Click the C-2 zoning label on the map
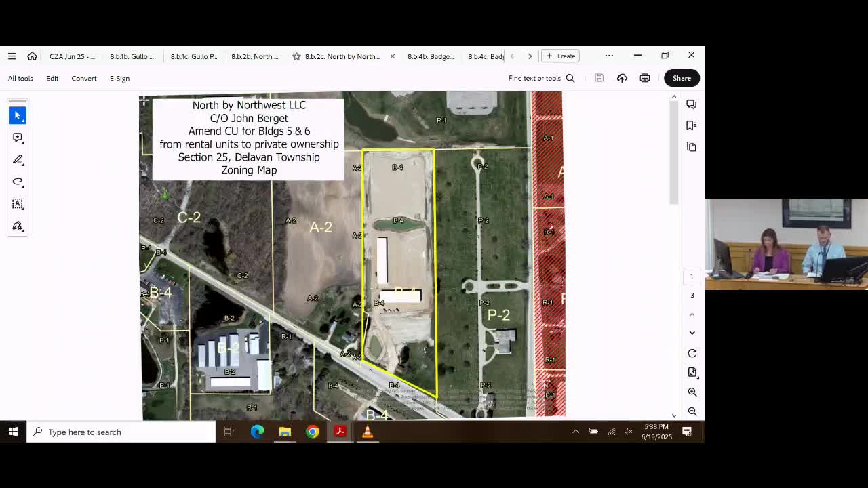 point(189,218)
